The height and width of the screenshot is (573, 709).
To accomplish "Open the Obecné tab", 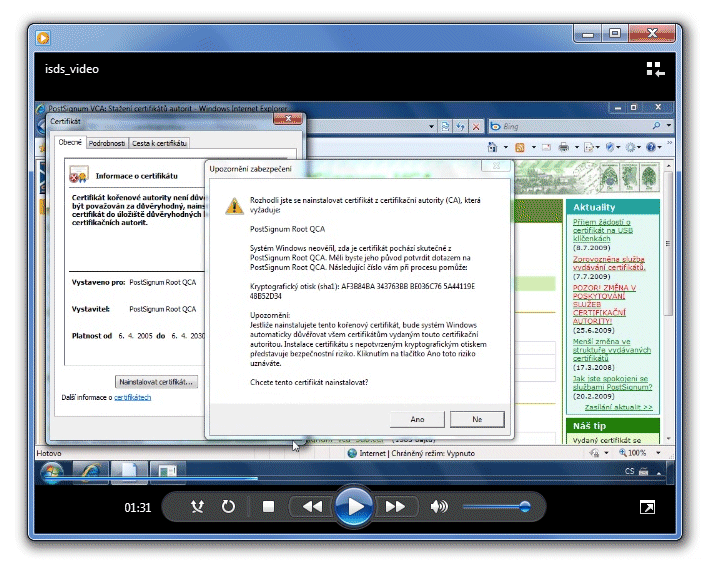I will (70, 142).
